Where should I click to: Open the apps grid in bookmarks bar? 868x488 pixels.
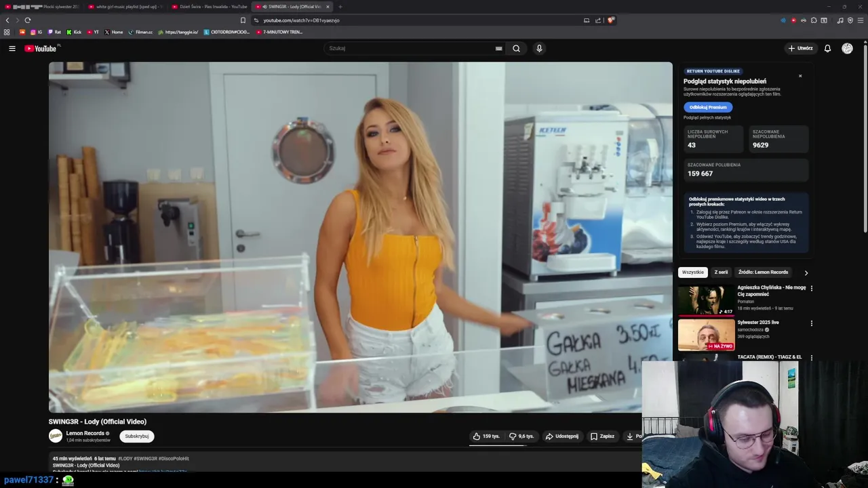click(7, 32)
